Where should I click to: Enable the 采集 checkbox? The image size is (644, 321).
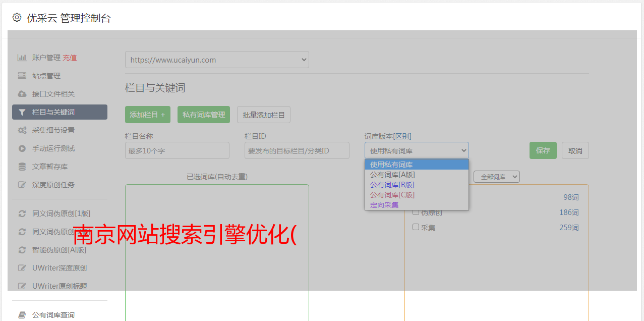tap(416, 227)
